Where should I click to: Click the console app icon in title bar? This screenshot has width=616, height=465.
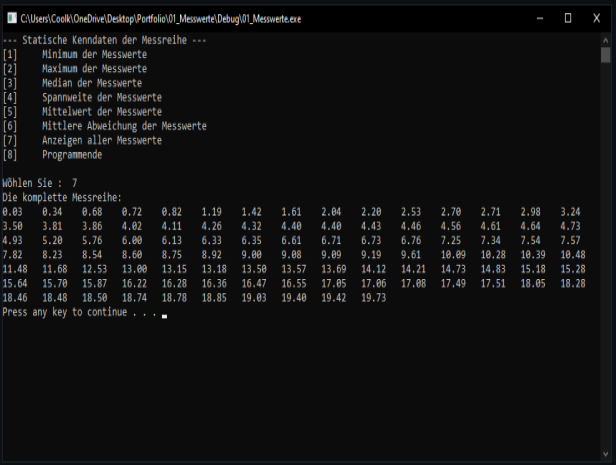(11, 18)
